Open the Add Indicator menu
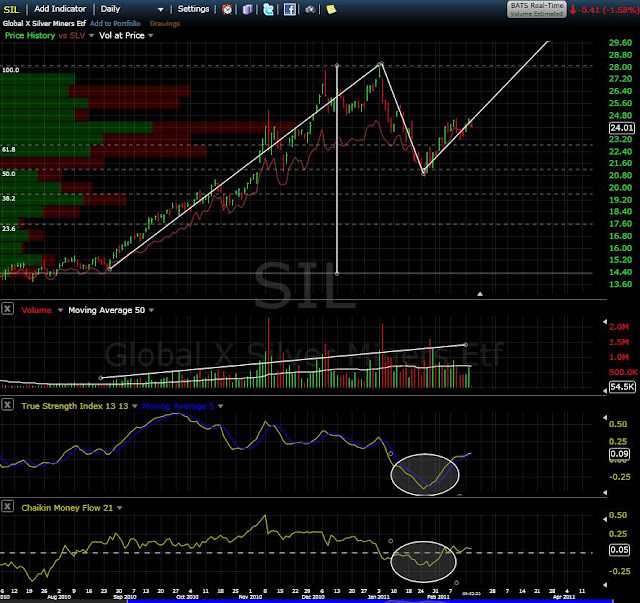 pos(60,9)
